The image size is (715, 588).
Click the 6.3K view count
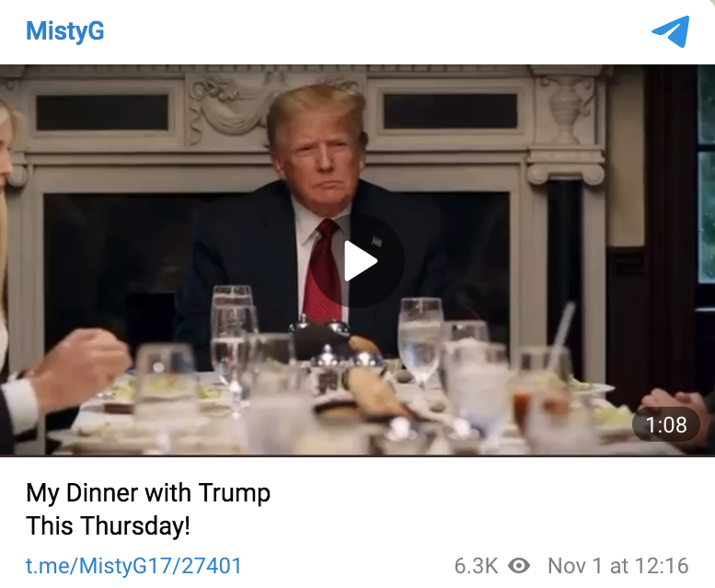[476, 566]
